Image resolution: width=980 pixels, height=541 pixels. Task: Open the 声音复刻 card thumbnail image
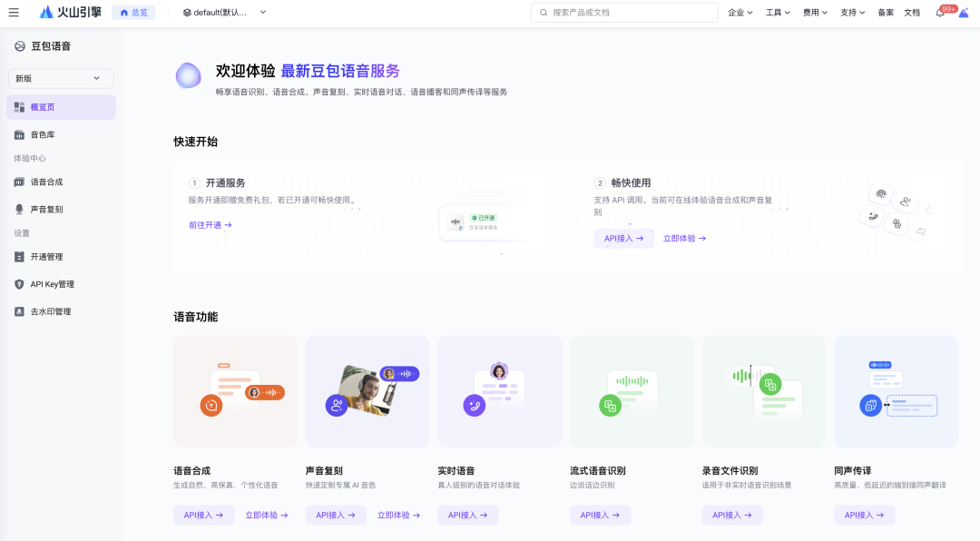point(367,391)
